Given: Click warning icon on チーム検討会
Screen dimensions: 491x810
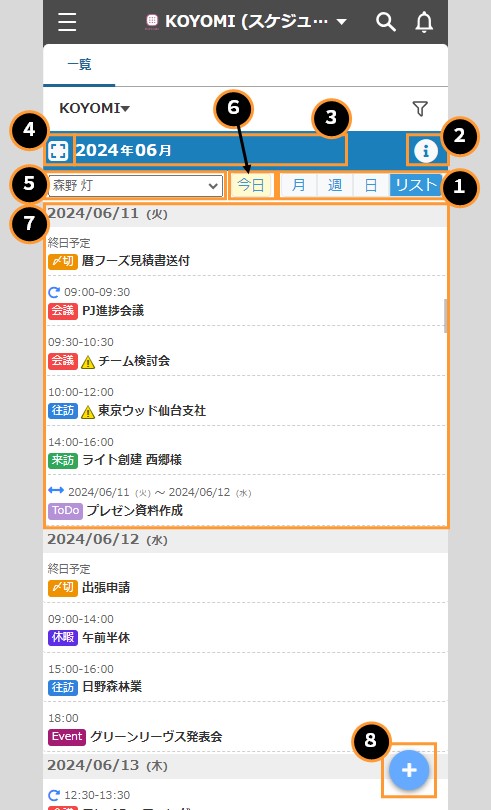Looking at the screenshot, I should click(x=88, y=362).
